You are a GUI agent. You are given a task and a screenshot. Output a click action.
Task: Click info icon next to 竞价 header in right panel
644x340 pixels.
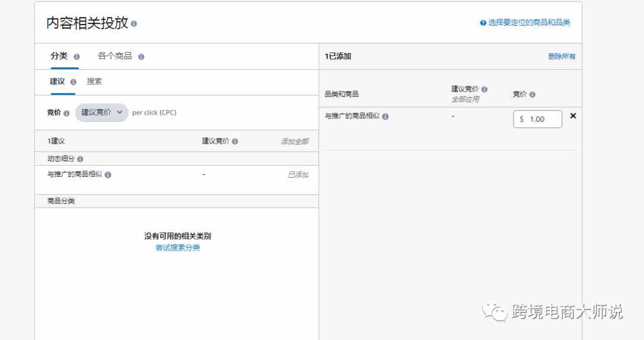coord(532,94)
